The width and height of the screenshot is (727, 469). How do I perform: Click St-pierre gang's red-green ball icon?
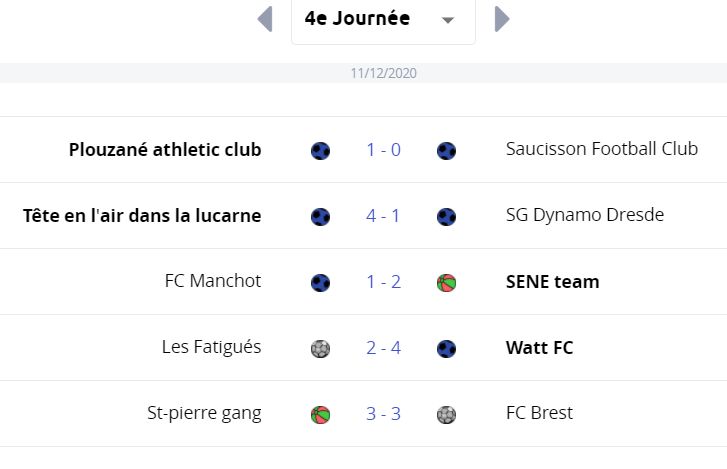[x=320, y=415]
